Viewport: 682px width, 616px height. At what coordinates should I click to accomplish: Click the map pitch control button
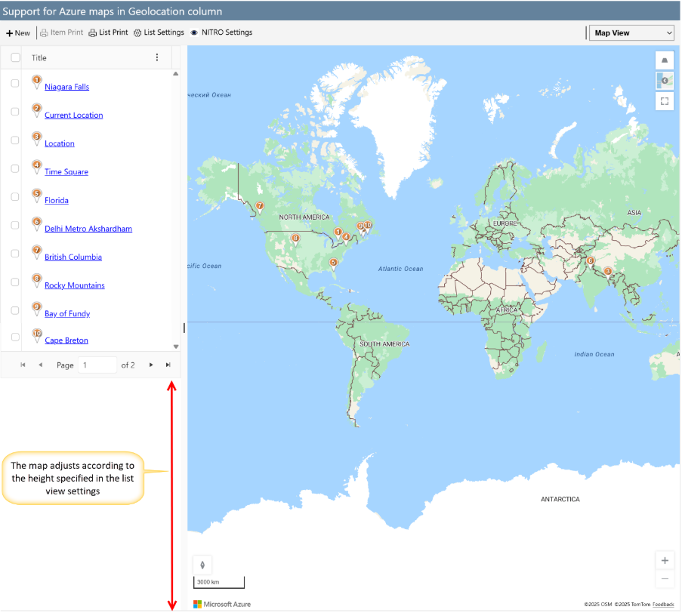pos(664,60)
